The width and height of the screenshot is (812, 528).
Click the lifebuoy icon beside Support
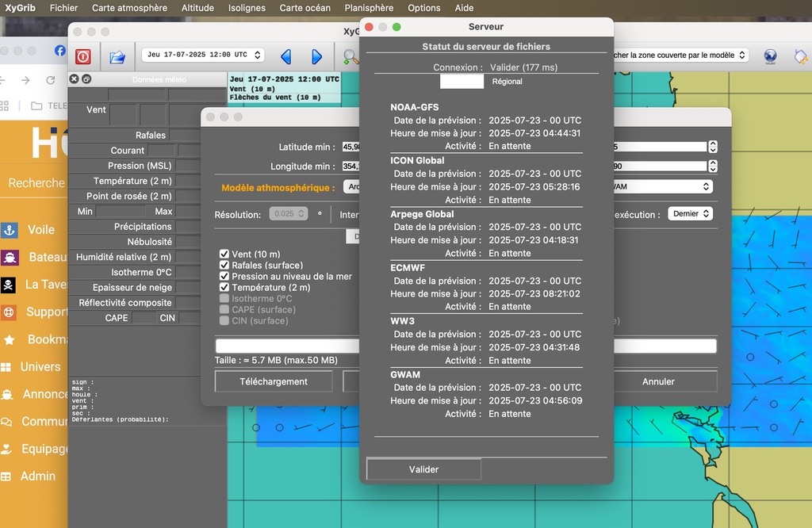point(8,312)
